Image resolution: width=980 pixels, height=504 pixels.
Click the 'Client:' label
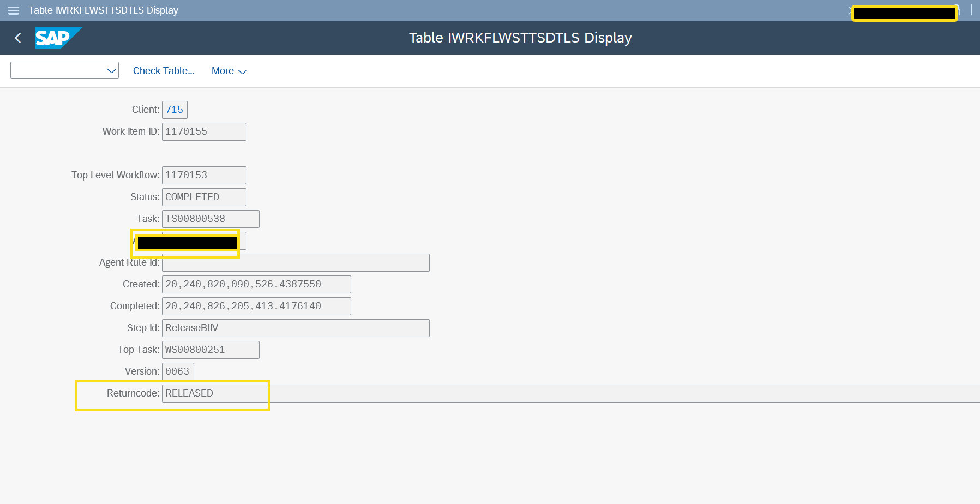tap(146, 110)
